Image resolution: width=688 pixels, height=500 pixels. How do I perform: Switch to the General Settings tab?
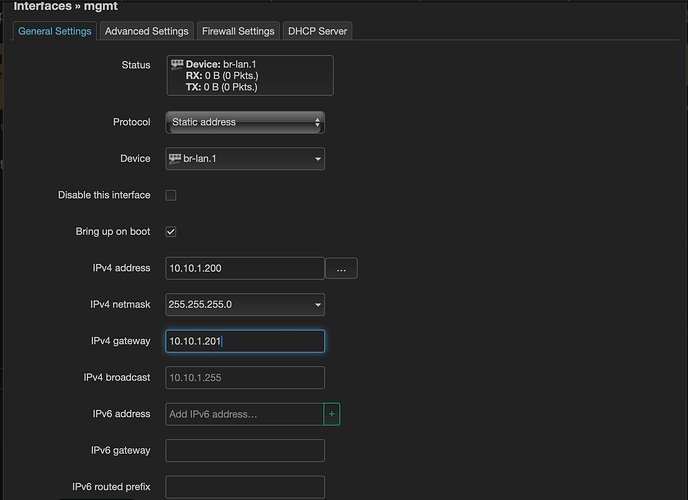55,31
